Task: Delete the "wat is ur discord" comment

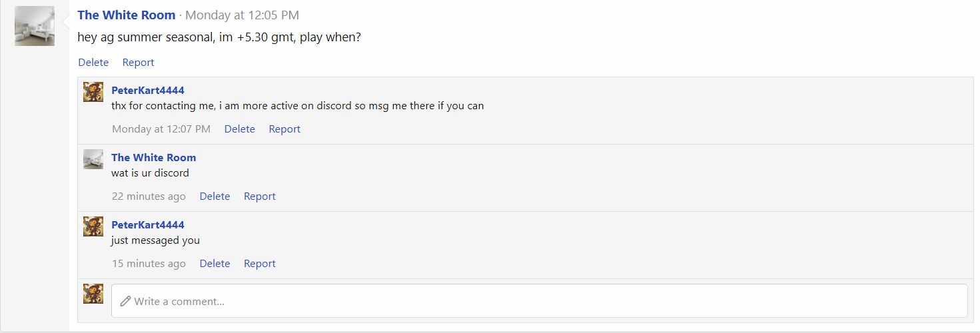Action: pos(215,196)
